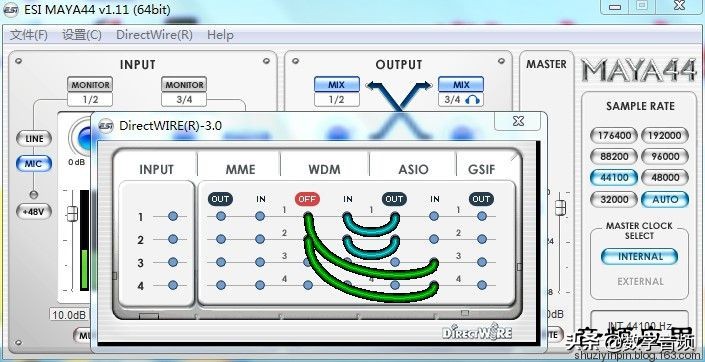705x362 pixels.
Task: Enable +48V phantom power
Action: [34, 211]
